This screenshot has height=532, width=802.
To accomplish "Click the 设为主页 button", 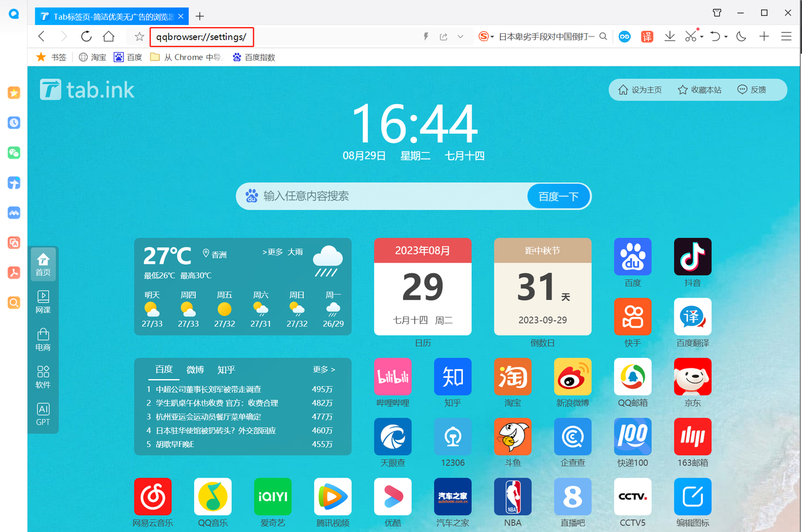I will tap(640, 90).
